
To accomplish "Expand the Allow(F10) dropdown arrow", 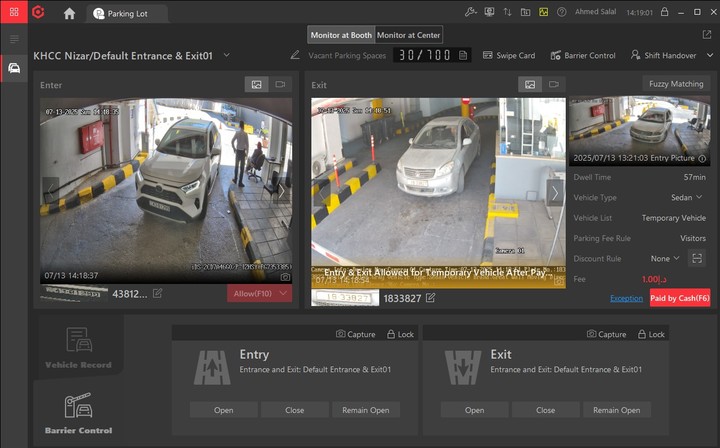I will click(x=284, y=294).
